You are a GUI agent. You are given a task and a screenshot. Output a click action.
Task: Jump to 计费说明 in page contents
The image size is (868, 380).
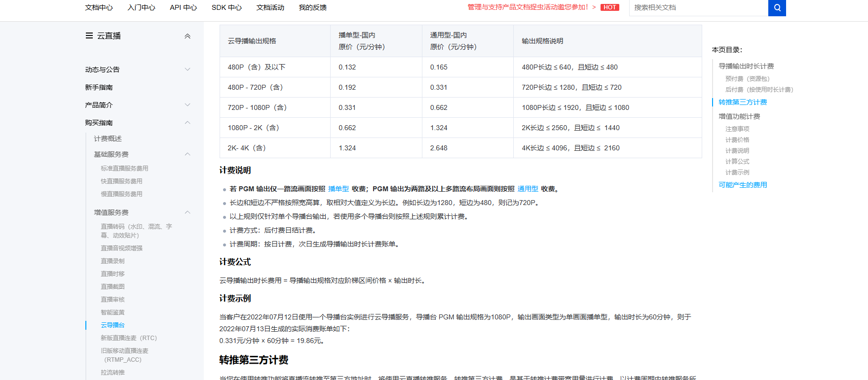pos(737,150)
